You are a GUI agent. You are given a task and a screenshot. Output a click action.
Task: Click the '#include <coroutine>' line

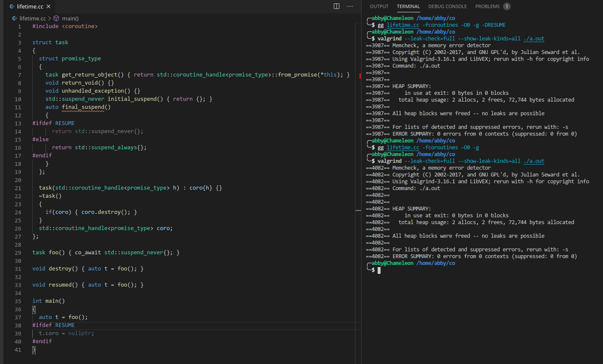pyautogui.click(x=65, y=26)
